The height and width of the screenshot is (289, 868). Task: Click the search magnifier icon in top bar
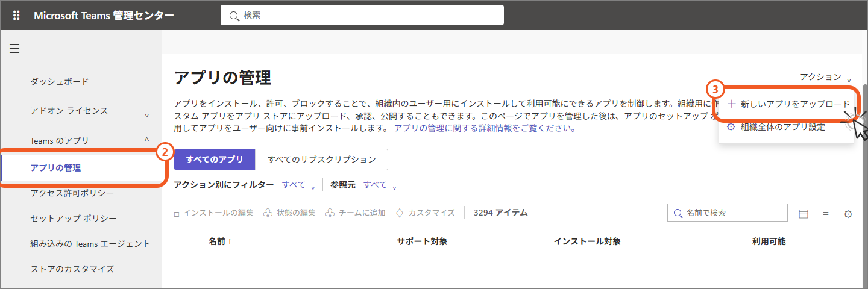(234, 16)
